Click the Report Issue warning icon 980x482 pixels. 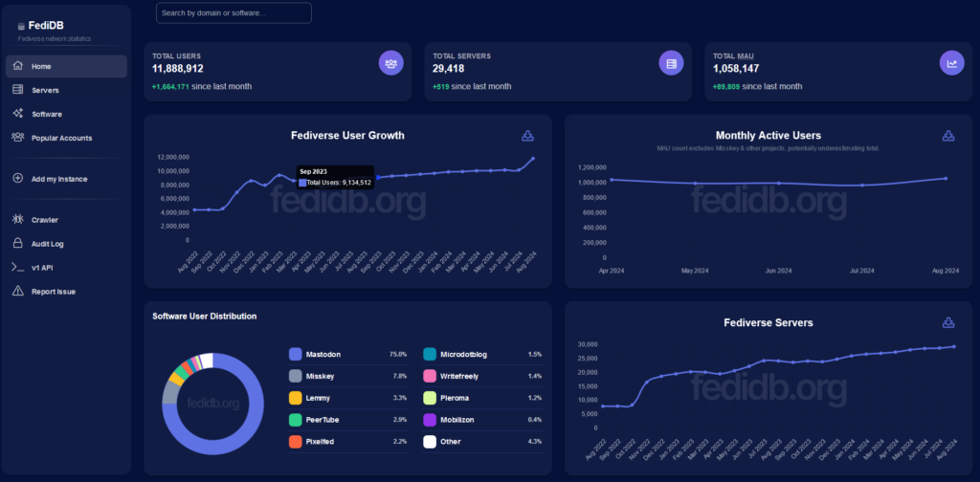18,291
